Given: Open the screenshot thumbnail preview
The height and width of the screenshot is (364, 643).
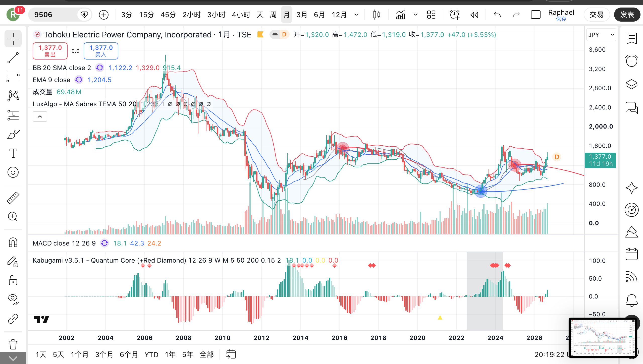Looking at the screenshot, I should coord(603,338).
